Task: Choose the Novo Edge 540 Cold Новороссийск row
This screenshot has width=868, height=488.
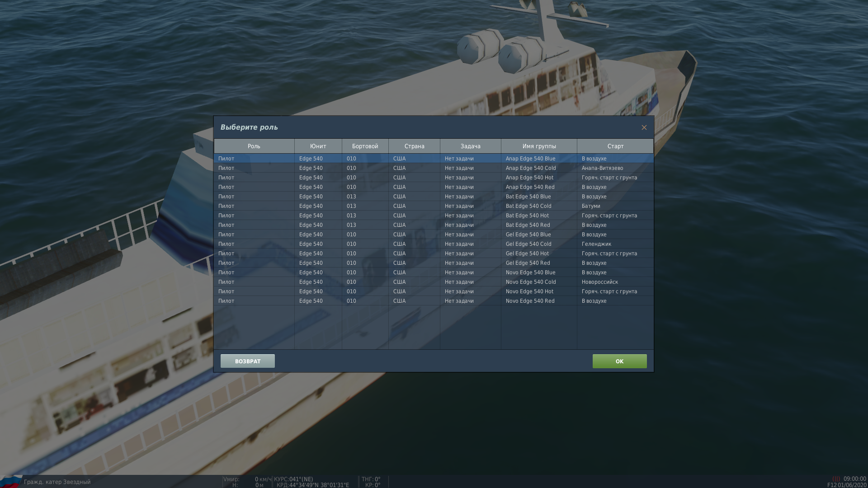Action: pos(434,282)
